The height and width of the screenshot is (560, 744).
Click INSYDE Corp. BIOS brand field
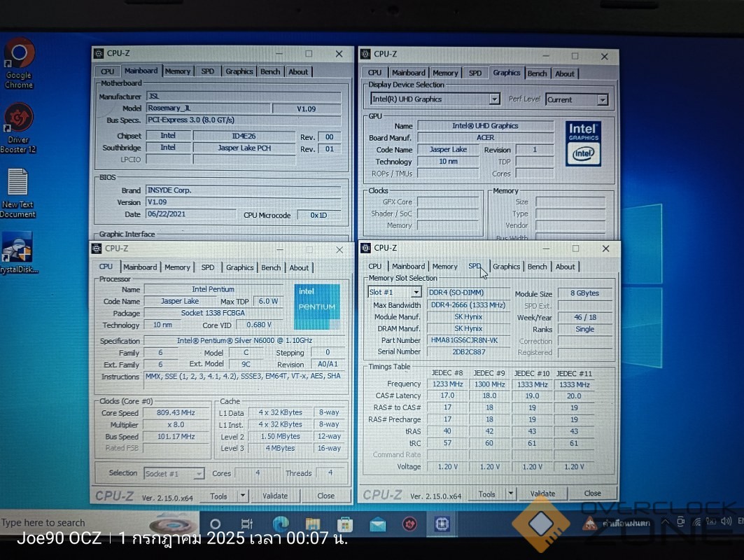pyautogui.click(x=244, y=190)
